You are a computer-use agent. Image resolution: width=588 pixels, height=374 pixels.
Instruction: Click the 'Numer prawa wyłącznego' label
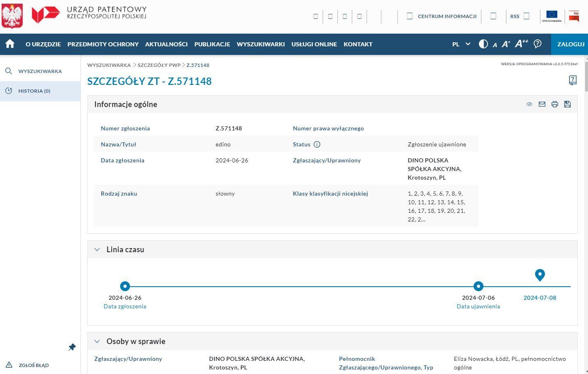328,128
